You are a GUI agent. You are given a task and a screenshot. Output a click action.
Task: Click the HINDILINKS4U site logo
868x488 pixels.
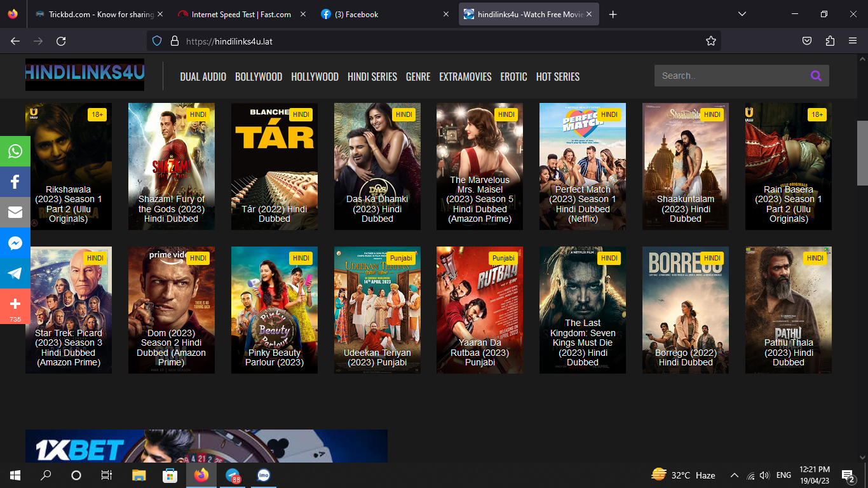[85, 75]
